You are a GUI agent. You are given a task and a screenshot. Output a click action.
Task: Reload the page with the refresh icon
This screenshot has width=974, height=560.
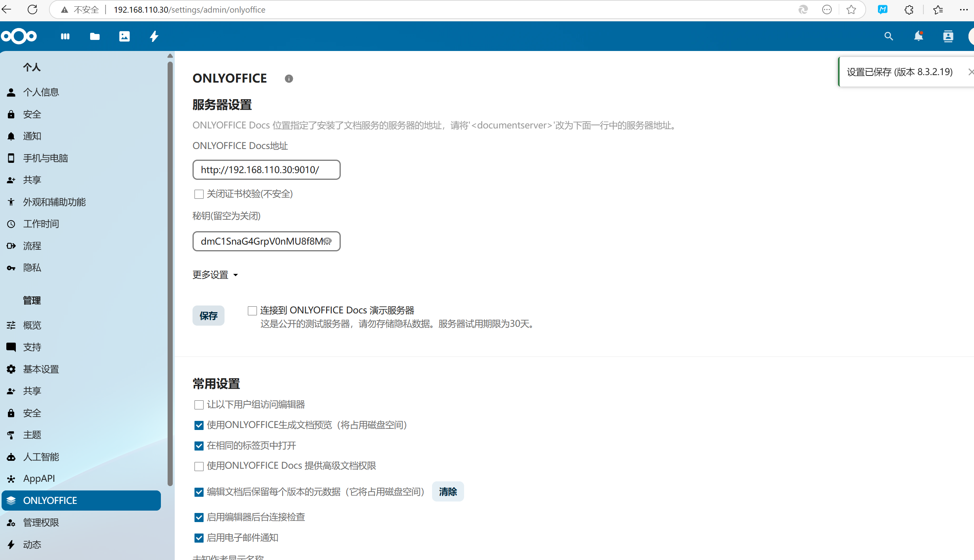32,9
